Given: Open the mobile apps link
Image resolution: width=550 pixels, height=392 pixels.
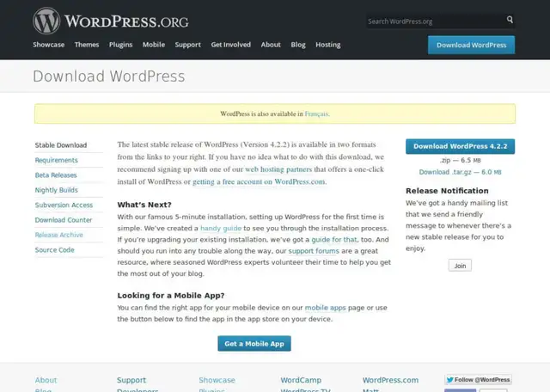Looking at the screenshot, I should click(325, 308).
